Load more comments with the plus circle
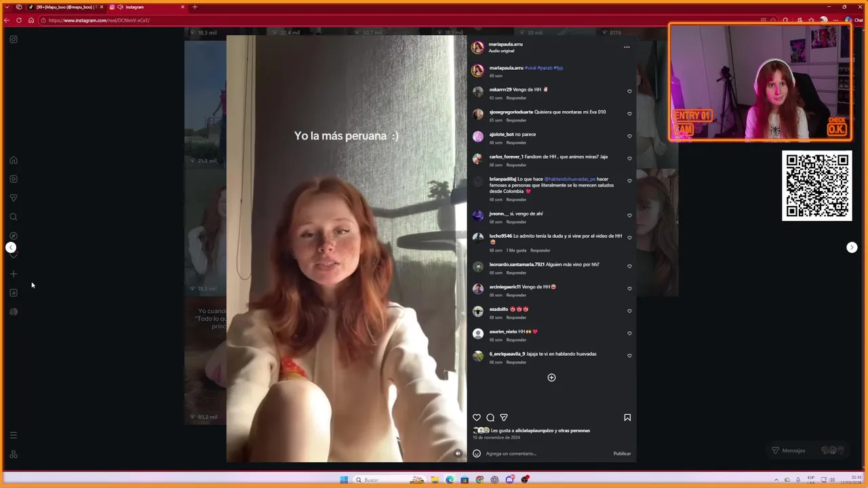Screen dimensions: 868x488 [x=551, y=378]
